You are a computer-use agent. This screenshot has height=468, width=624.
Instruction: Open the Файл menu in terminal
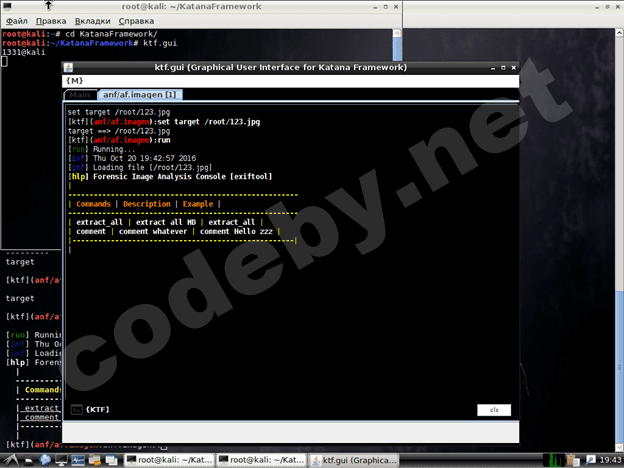(17, 21)
